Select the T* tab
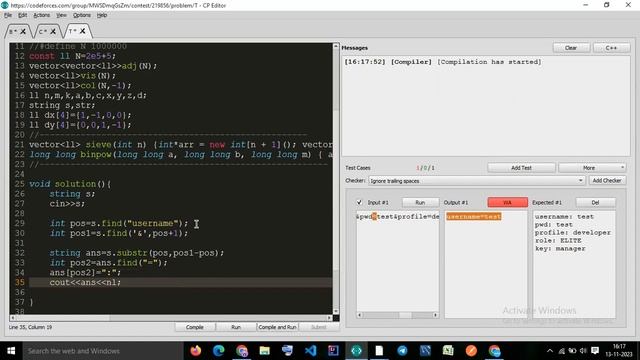 (73, 31)
